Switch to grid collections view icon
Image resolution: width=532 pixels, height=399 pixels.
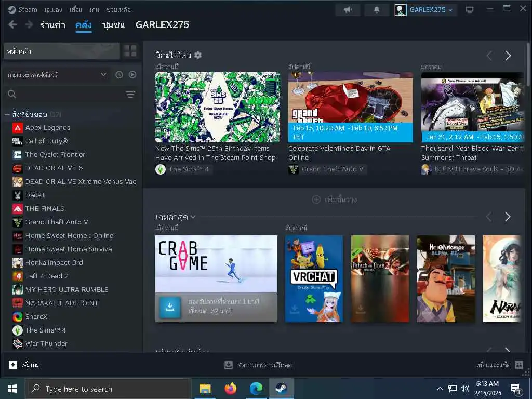point(130,51)
